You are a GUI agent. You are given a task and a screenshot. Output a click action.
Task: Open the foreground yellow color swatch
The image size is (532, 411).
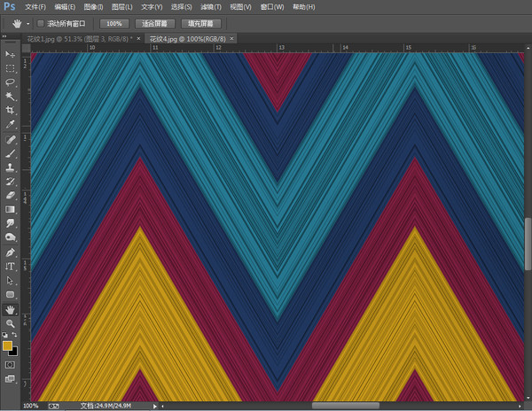point(7,346)
